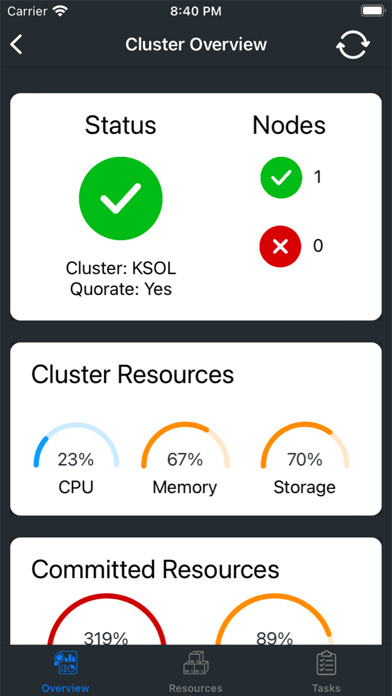This screenshot has width=392, height=696.
Task: Tap the back arrow icon
Action: click(x=16, y=45)
